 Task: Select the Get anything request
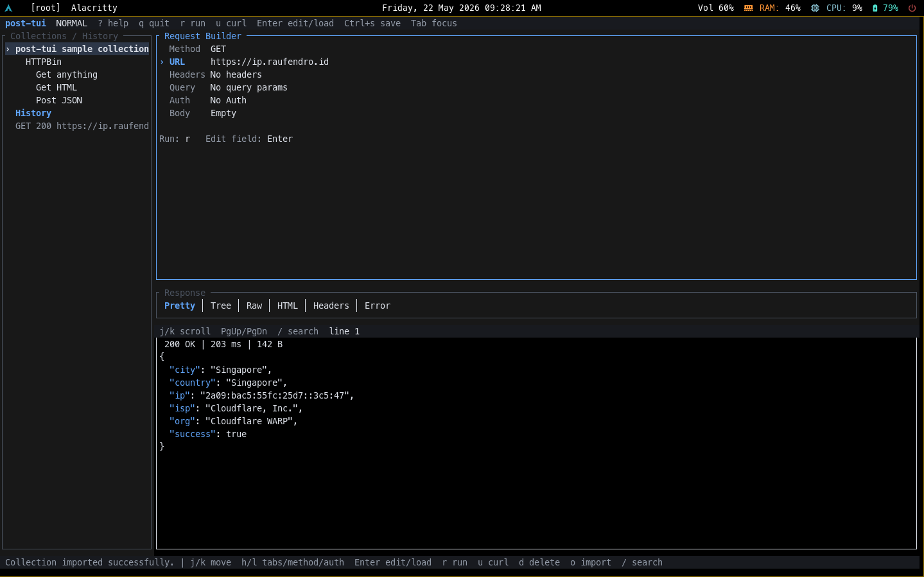tap(67, 75)
